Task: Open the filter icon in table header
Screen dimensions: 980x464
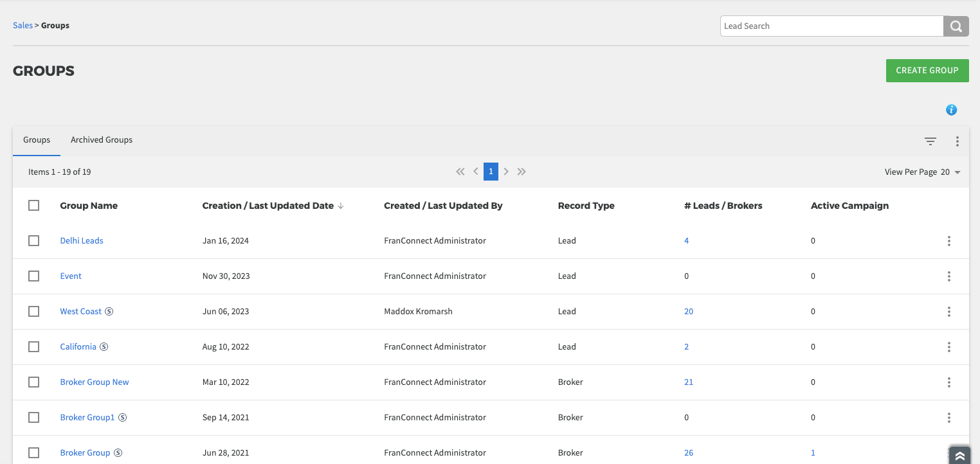Action: click(930, 141)
